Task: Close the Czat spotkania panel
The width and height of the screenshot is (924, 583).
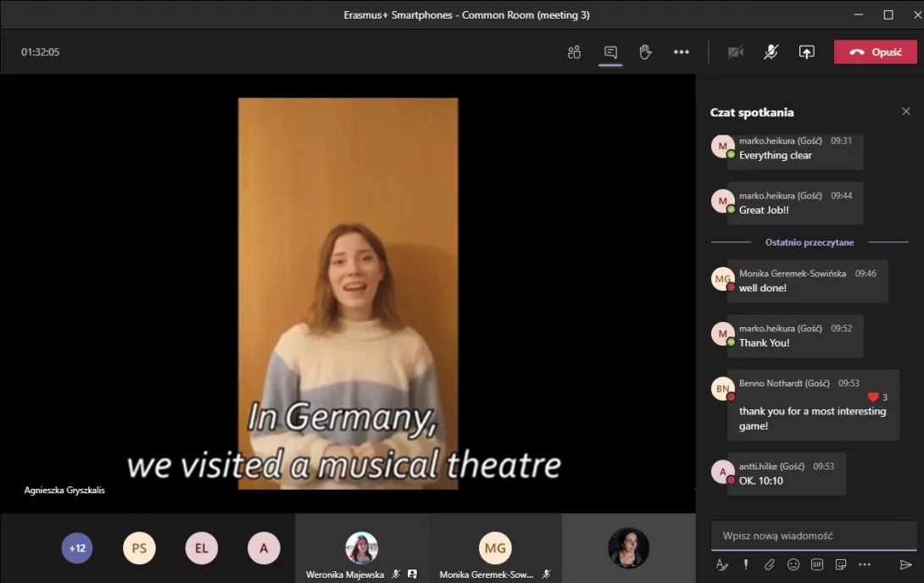Action: tap(905, 112)
